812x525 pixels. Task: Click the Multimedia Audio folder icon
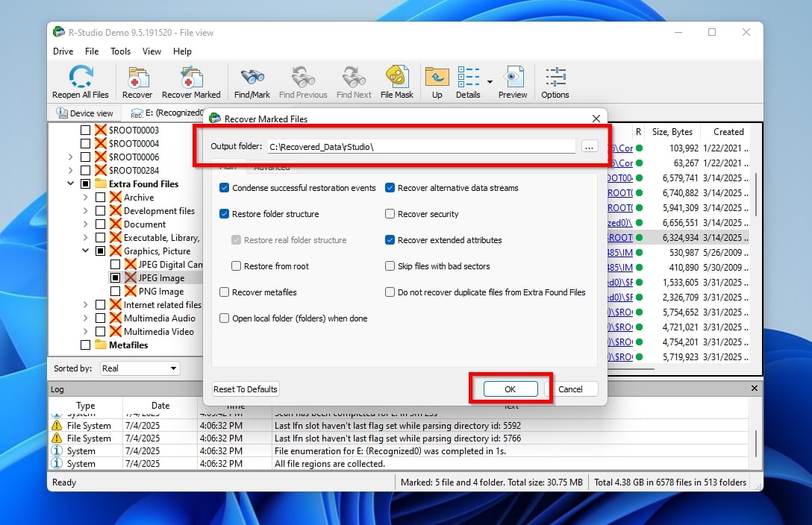coord(116,318)
